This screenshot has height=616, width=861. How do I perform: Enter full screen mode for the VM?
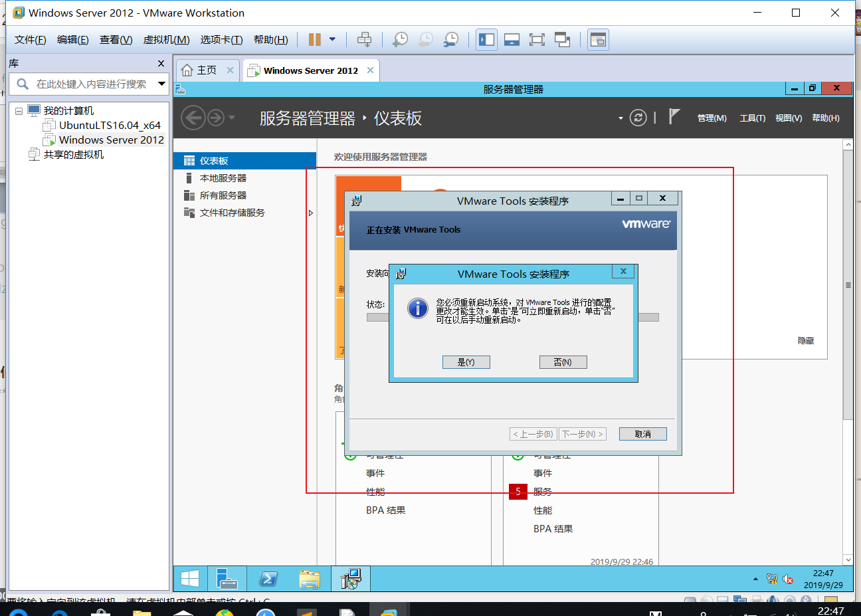(537, 39)
